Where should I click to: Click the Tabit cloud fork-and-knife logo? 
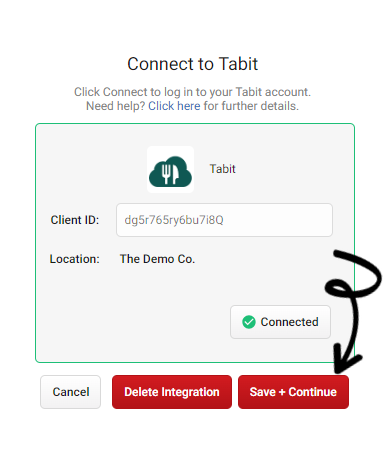[x=170, y=170]
